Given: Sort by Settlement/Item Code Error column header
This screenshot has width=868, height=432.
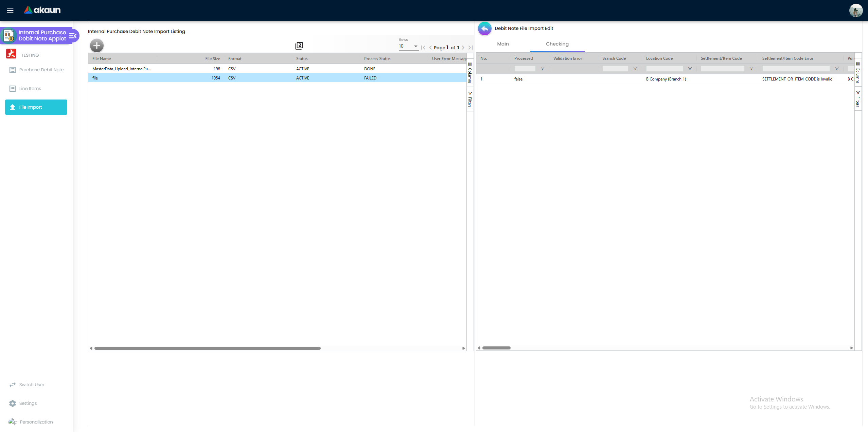Looking at the screenshot, I should click(x=787, y=58).
